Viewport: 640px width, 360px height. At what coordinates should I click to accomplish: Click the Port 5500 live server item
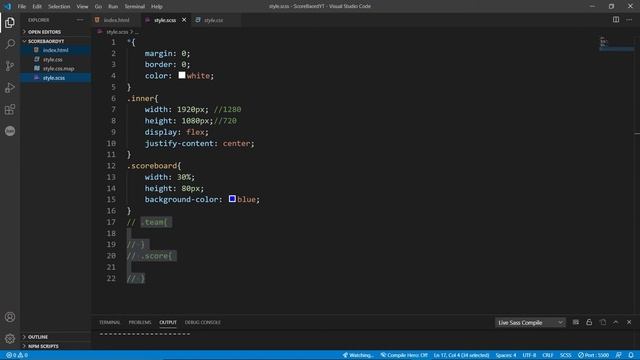(593, 355)
